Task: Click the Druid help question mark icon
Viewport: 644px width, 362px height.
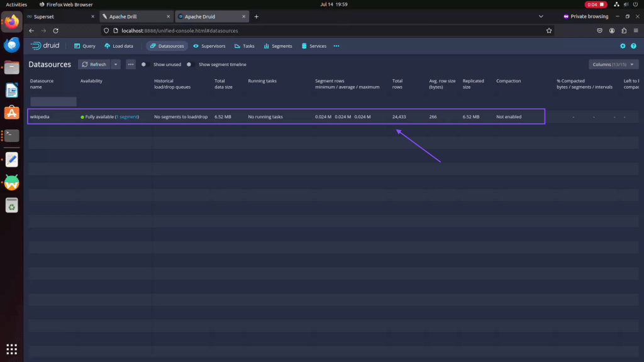Action: [x=633, y=46]
